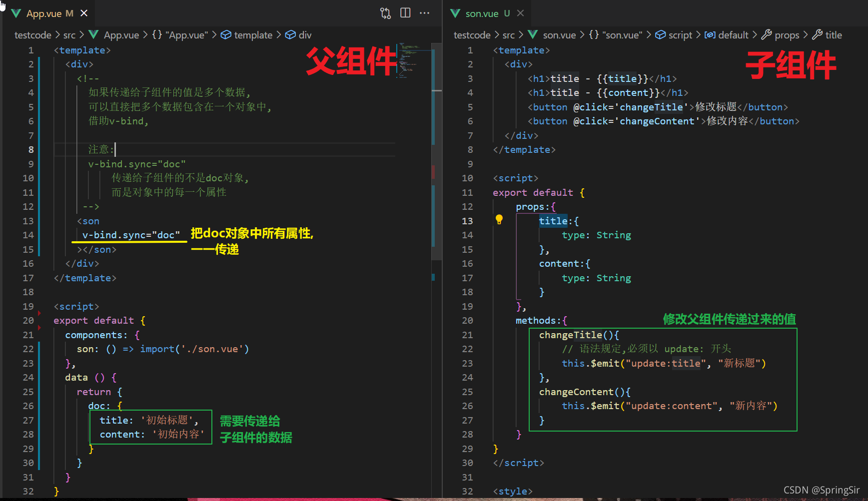The height and width of the screenshot is (501, 868).
Task: Click content:{ prop on line 16 of son.vue
Action: coord(565,263)
